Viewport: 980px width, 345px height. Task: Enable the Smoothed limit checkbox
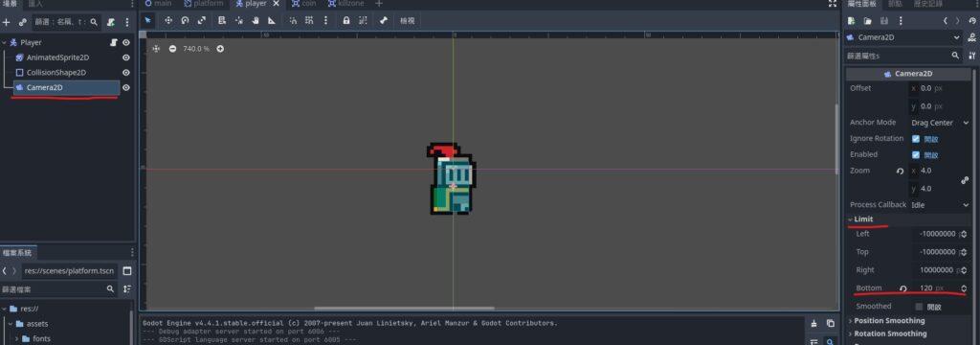pyautogui.click(x=918, y=307)
